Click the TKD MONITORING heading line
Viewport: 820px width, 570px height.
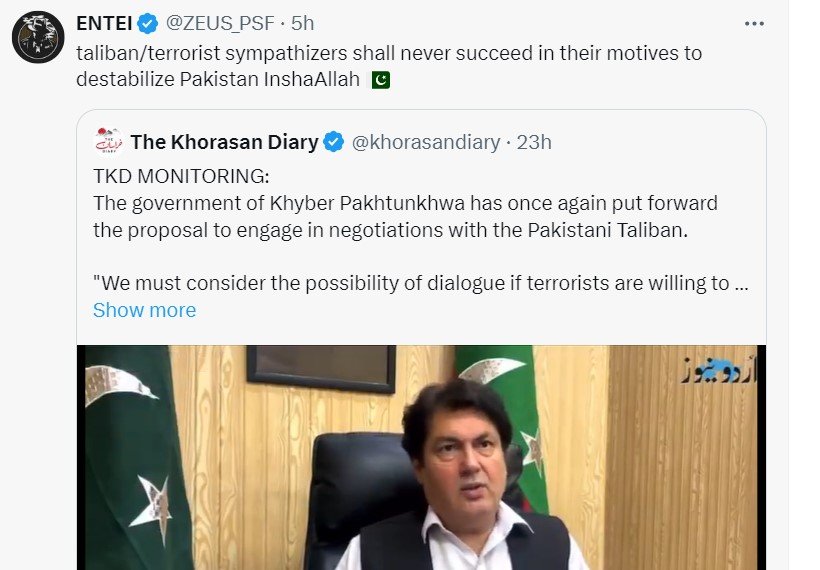click(x=181, y=177)
